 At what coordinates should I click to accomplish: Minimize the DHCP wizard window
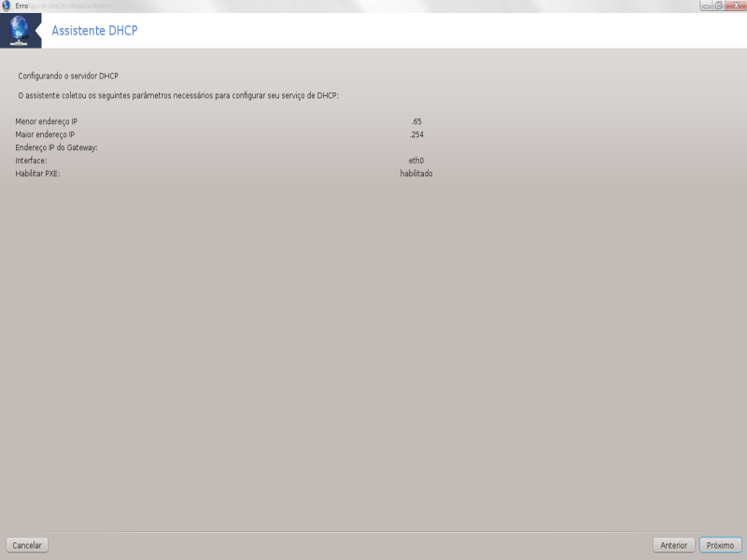pyautogui.click(x=707, y=6)
